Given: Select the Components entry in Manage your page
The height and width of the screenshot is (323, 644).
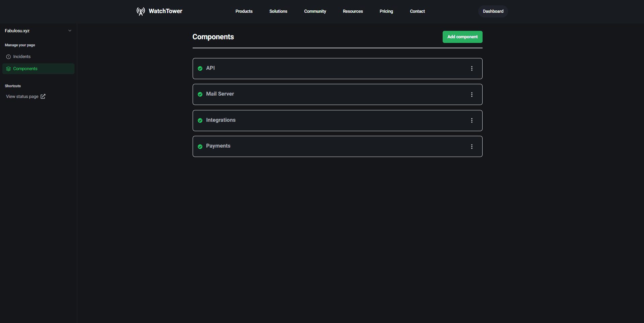Looking at the screenshot, I should 25,69.
